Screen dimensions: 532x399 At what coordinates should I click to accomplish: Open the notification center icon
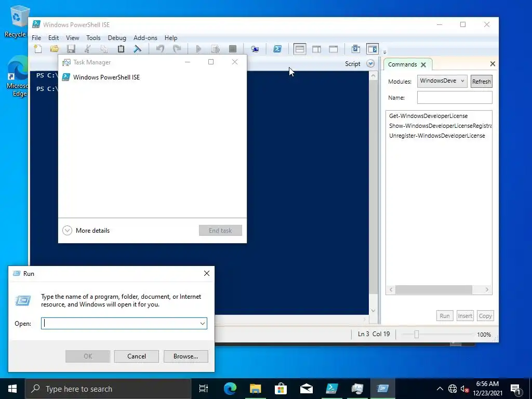tap(515, 389)
